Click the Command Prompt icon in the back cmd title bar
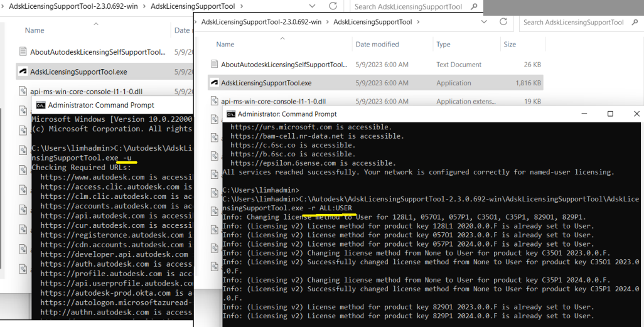The image size is (644, 327). [x=40, y=105]
